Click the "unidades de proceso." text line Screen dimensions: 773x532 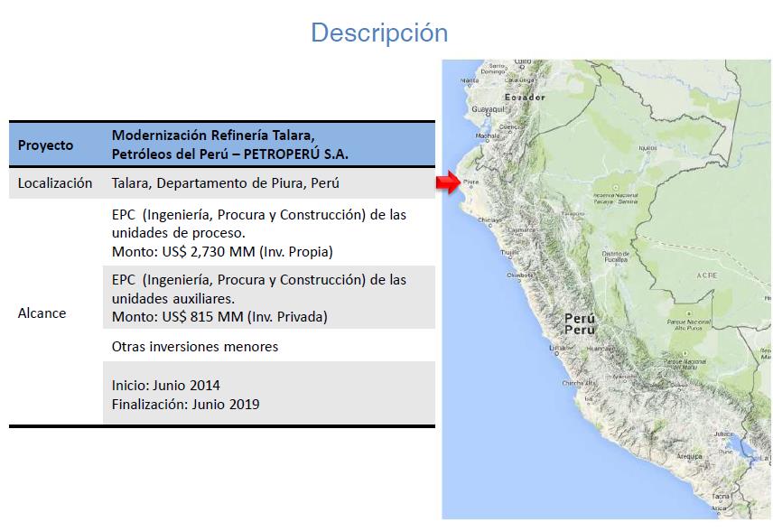[x=178, y=233]
